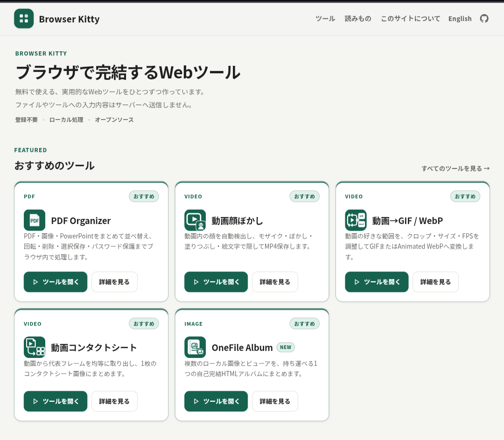Click the 登録不要 tag text
Image resolution: width=504 pixels, height=440 pixels.
click(x=26, y=120)
